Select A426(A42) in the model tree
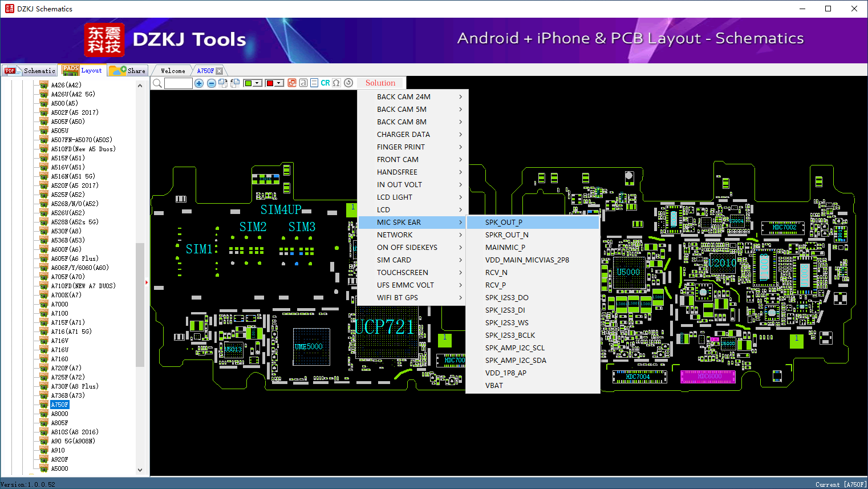 [x=66, y=85]
